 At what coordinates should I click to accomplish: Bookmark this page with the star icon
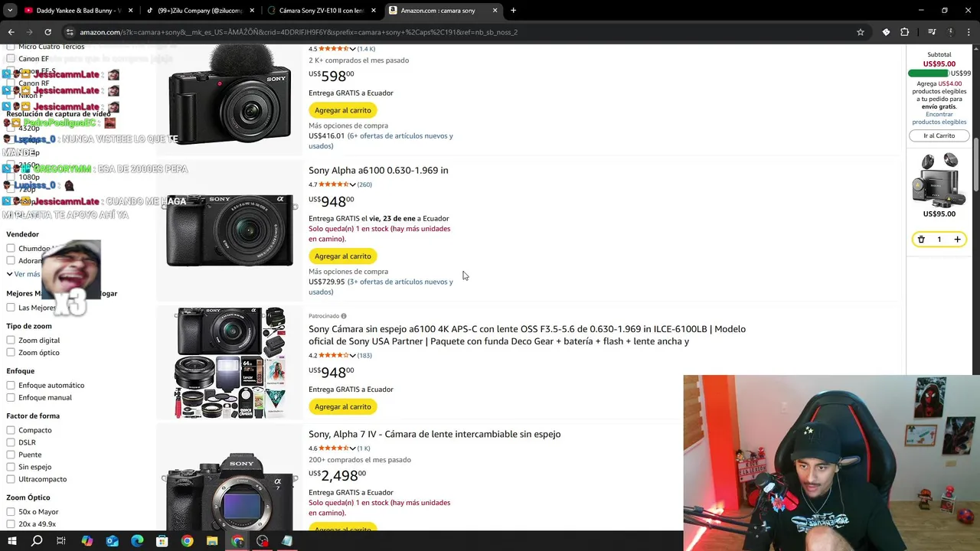coord(861,32)
